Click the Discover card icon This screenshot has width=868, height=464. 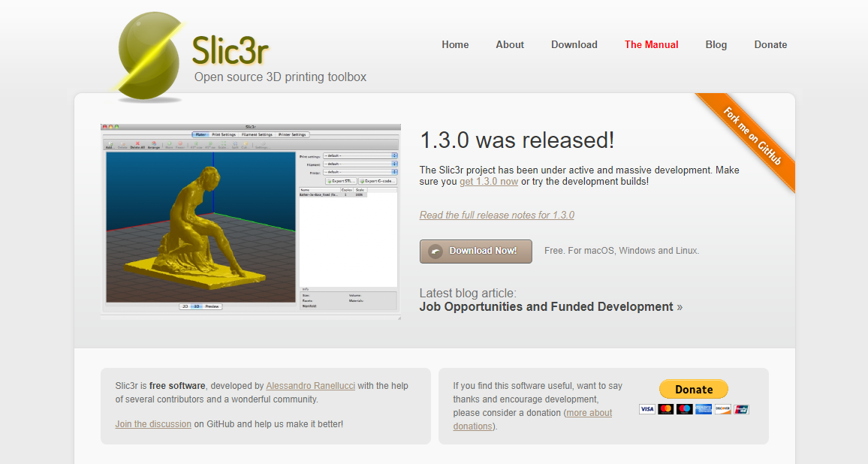pyautogui.click(x=722, y=409)
